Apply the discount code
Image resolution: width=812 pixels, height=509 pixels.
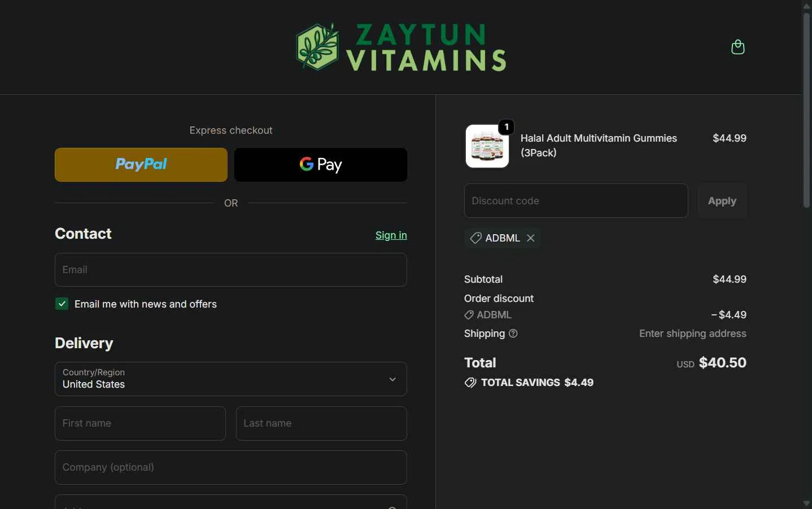pos(722,201)
